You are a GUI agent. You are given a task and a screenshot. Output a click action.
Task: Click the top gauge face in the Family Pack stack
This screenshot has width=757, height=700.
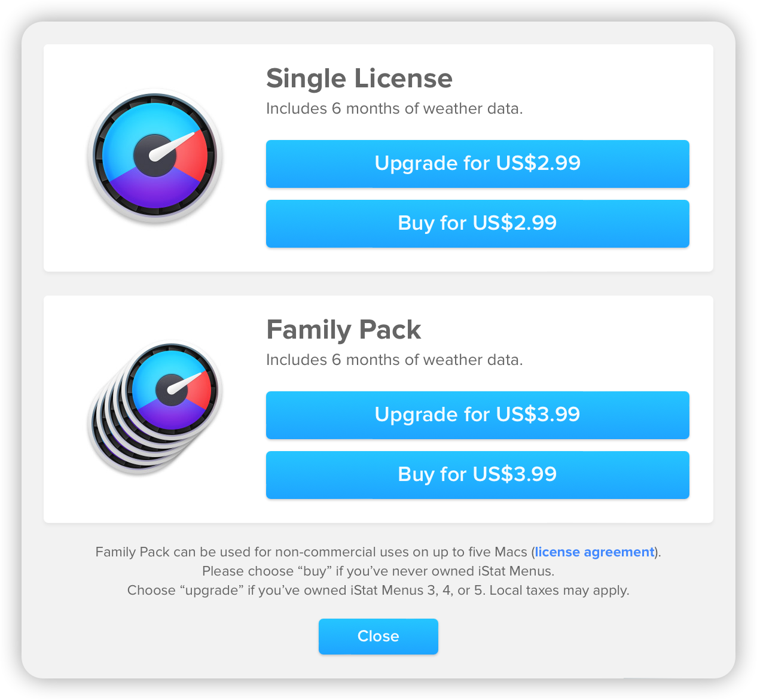point(172,390)
